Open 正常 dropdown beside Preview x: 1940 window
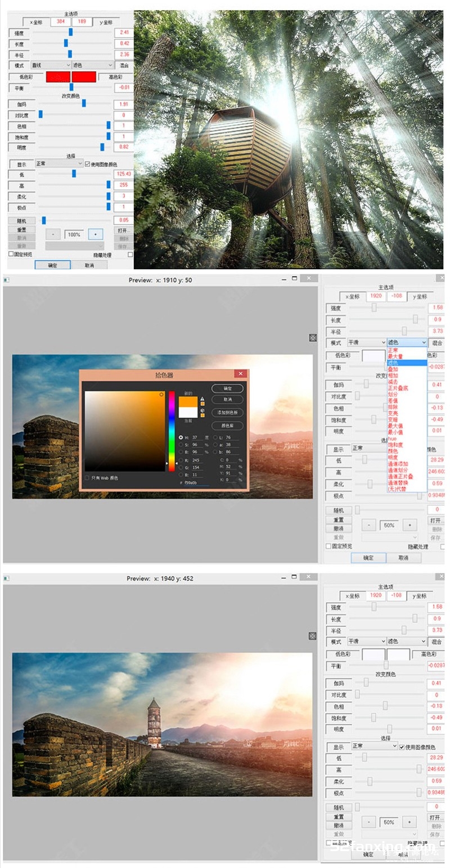The height and width of the screenshot is (868, 450). pos(375,747)
